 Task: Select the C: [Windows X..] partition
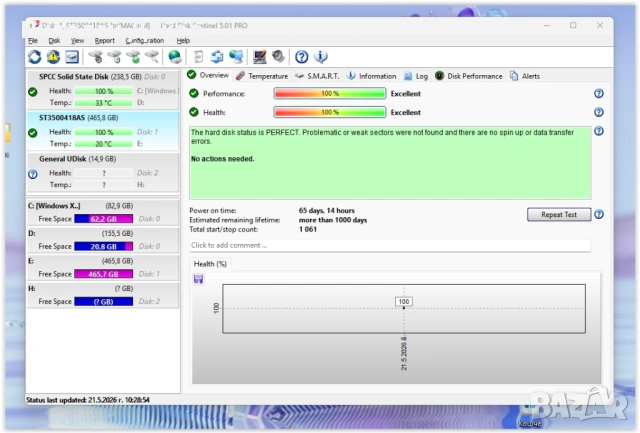tap(103, 212)
